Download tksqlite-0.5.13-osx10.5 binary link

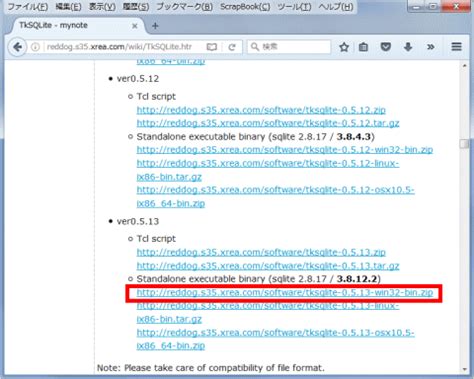coord(275,339)
